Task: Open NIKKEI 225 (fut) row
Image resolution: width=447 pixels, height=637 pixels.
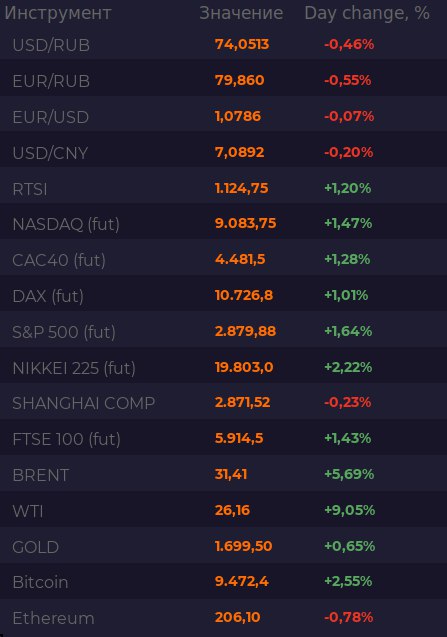Action: pyautogui.click(x=224, y=367)
